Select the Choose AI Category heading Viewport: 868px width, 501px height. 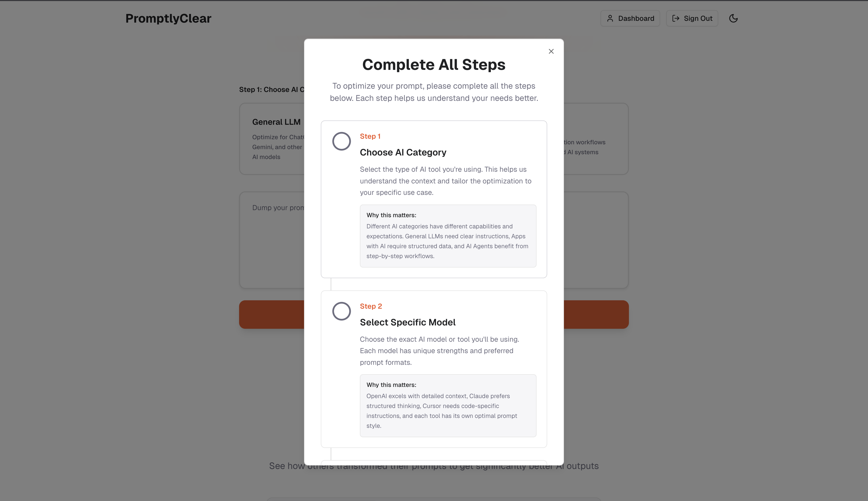point(403,152)
